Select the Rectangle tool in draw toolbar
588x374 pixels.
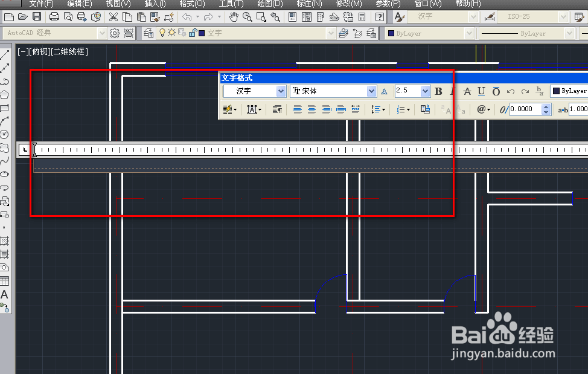click(4, 108)
